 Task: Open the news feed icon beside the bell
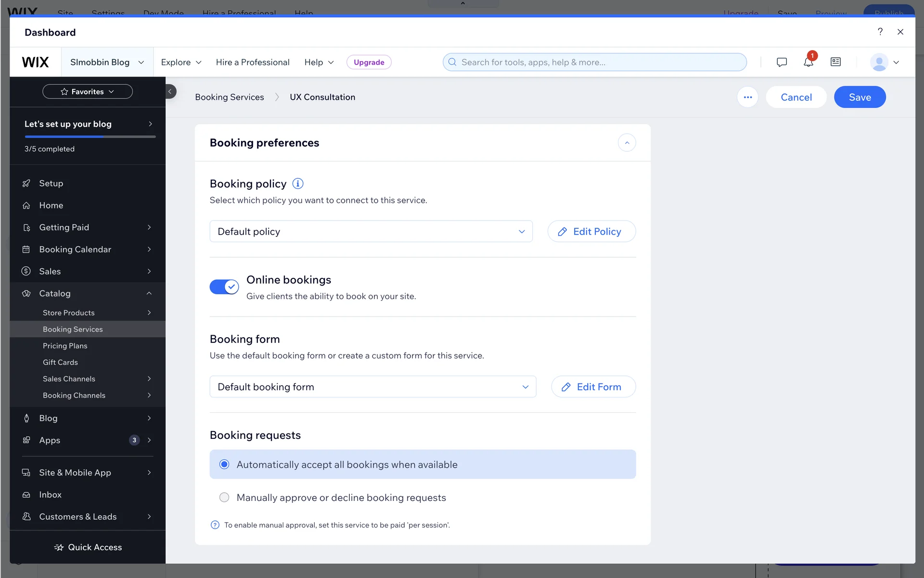(835, 62)
